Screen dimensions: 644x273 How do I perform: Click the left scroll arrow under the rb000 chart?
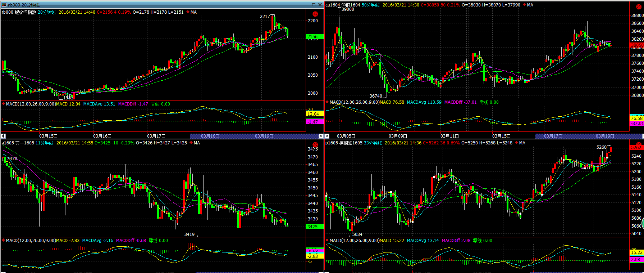pyautogui.click(x=3, y=136)
